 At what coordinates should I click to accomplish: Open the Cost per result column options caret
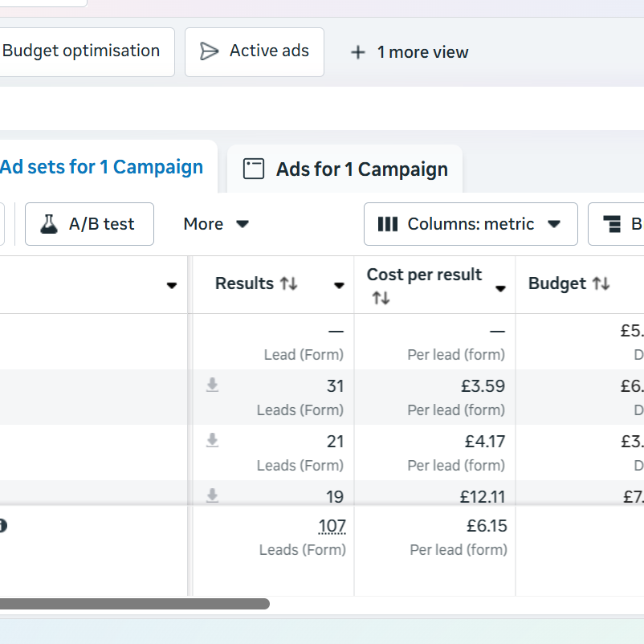[x=500, y=288]
